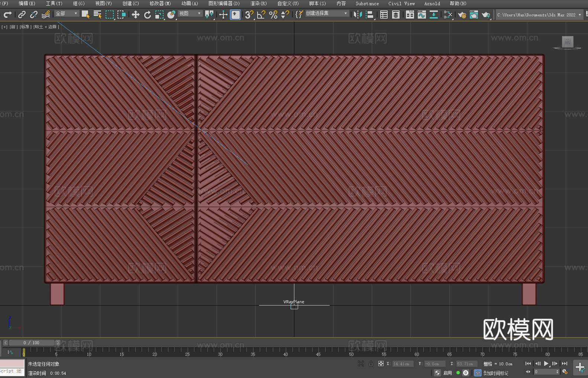588x378 pixels.
Task: Open the viewport [标准] settings menu
Action: tap(25, 27)
